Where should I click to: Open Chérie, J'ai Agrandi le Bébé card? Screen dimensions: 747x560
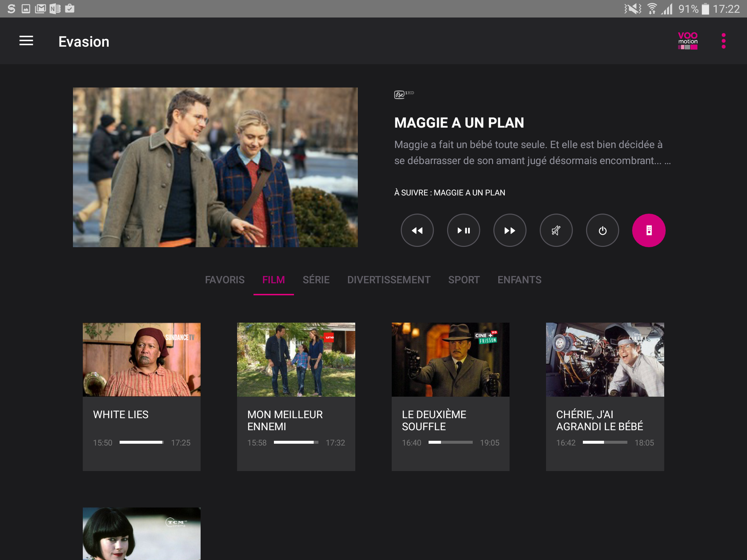point(605,396)
